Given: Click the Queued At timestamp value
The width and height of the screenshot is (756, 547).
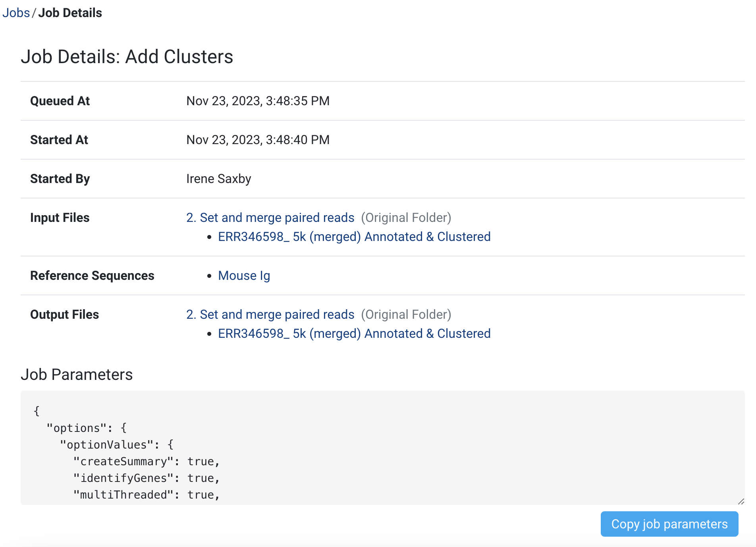Looking at the screenshot, I should coord(258,101).
